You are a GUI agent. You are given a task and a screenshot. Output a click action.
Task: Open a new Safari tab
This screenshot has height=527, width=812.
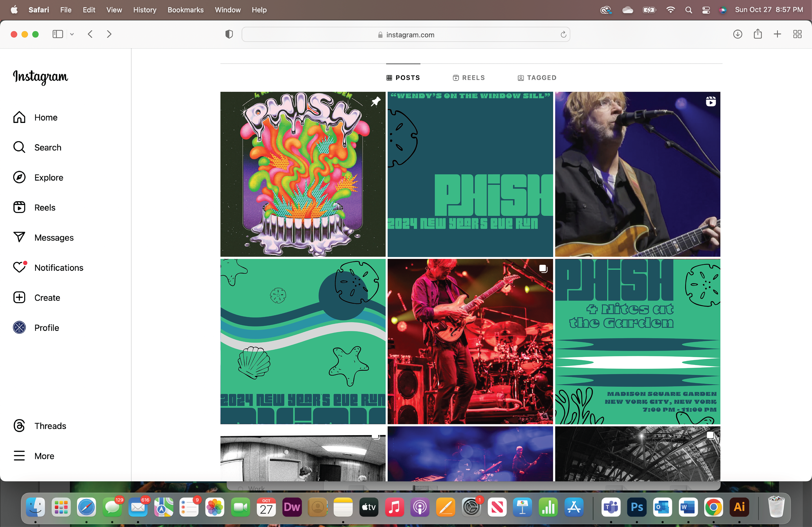tap(777, 34)
